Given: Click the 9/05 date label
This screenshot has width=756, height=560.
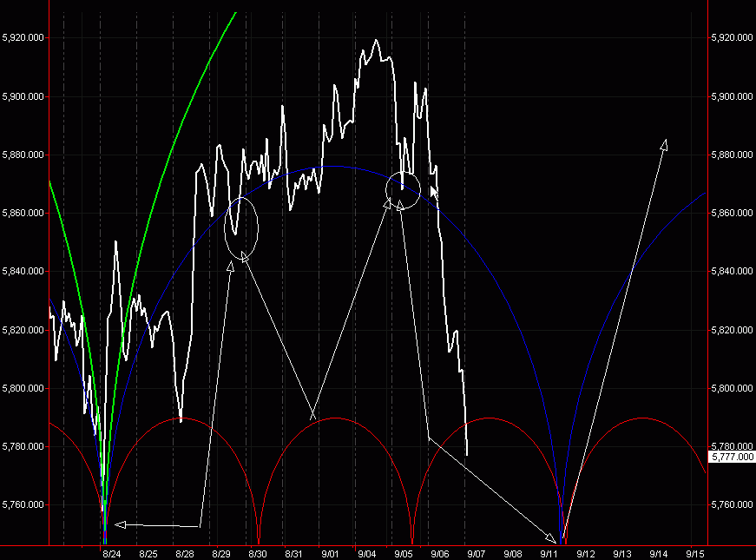Looking at the screenshot, I should [404, 554].
